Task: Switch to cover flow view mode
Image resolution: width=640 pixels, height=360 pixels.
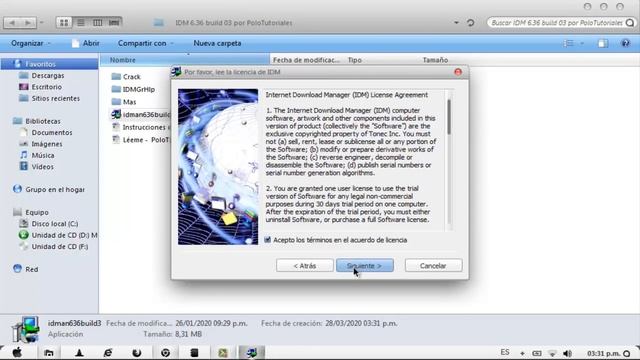Action: pos(114,22)
